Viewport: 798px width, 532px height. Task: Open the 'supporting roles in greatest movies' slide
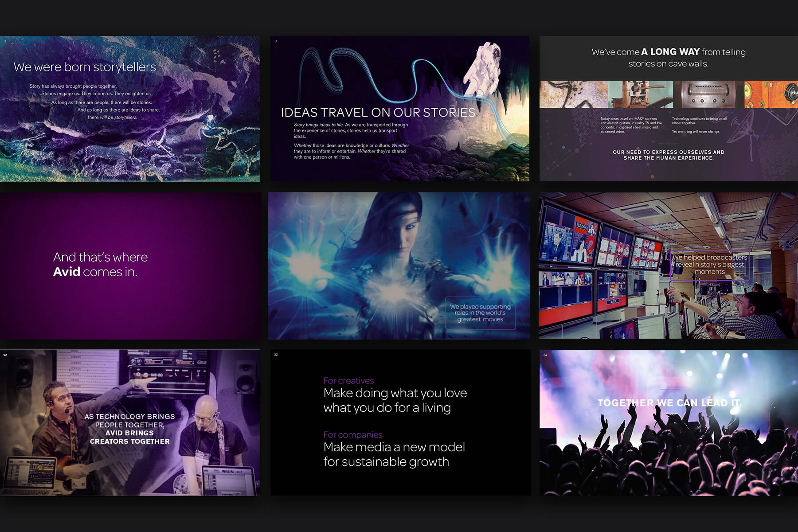pyautogui.click(x=399, y=266)
